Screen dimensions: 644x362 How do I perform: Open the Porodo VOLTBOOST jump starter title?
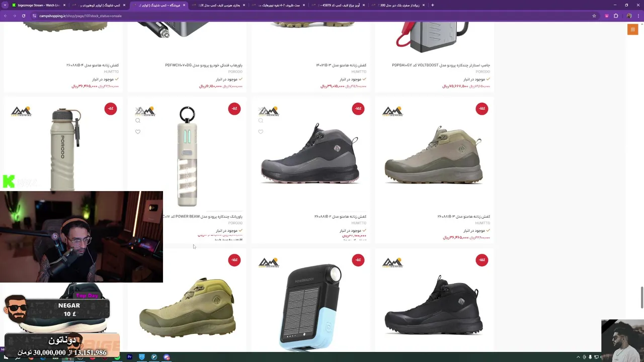(441, 65)
